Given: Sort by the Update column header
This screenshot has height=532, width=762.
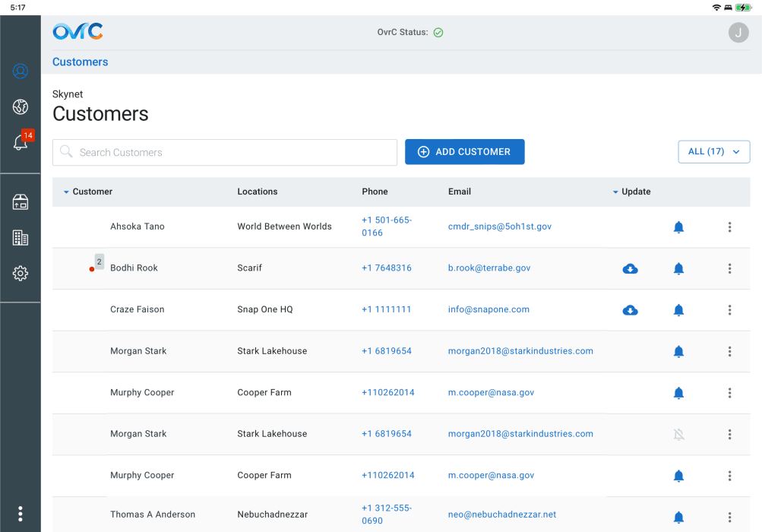Looking at the screenshot, I should tap(635, 192).
